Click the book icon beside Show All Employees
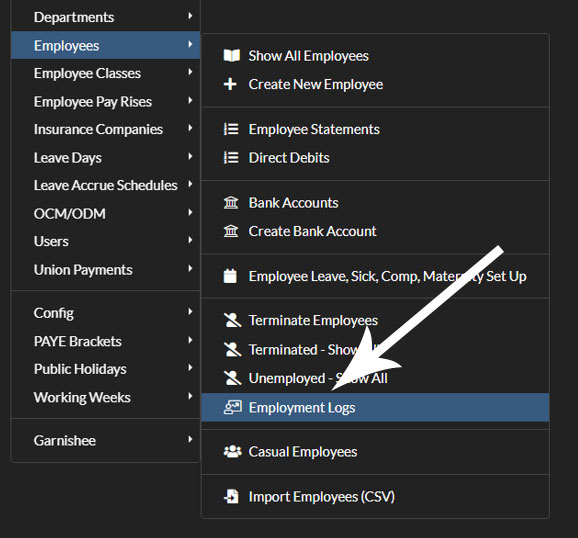This screenshot has height=538, width=578. tap(231, 56)
